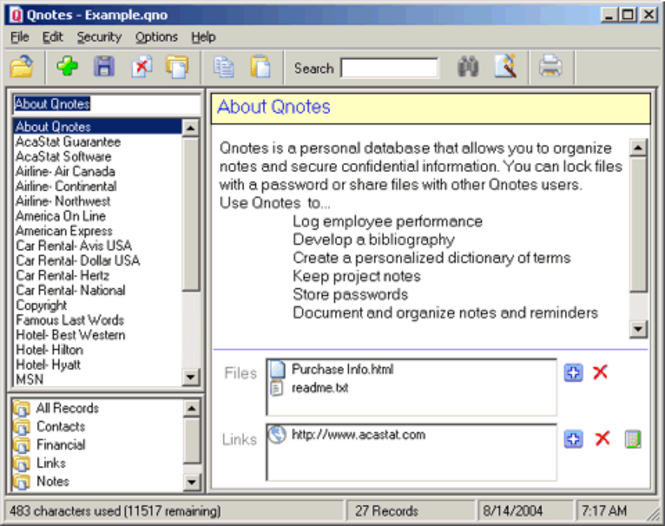Click the Qnotes title bar app icon
This screenshot has height=526, width=665.
click(x=16, y=15)
